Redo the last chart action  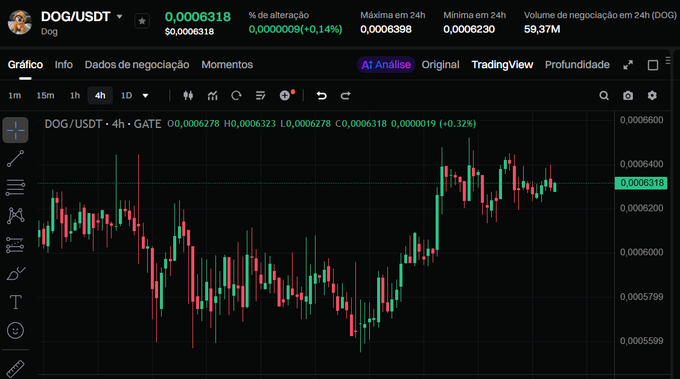345,95
